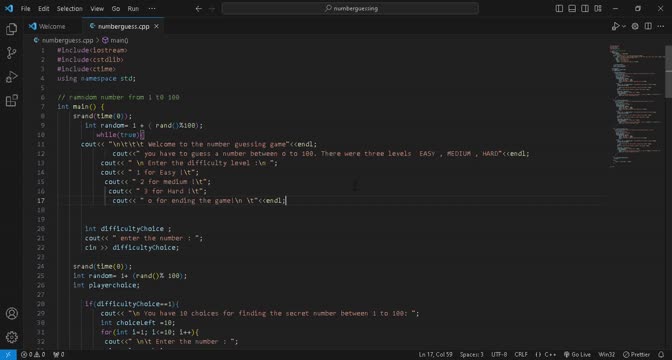Image resolution: width=672 pixels, height=360 pixels.
Task: Click Go Live in the status bar
Action: tap(577, 354)
